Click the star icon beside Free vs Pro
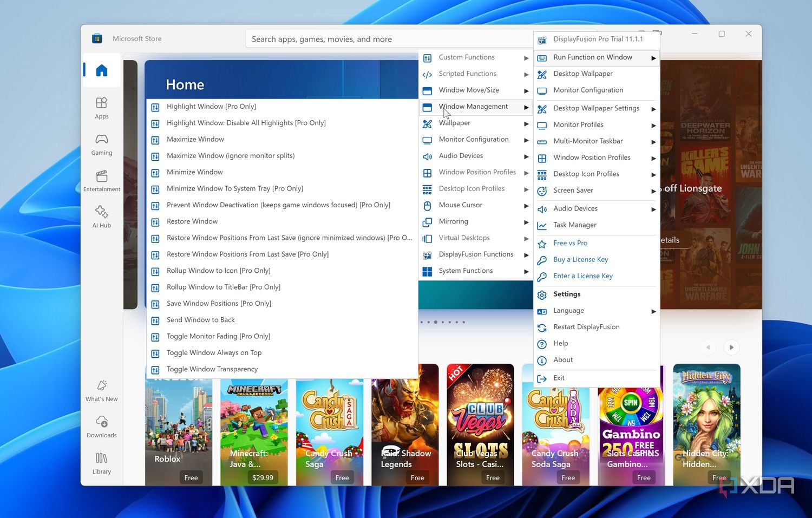This screenshot has width=812, height=518. tap(542, 244)
